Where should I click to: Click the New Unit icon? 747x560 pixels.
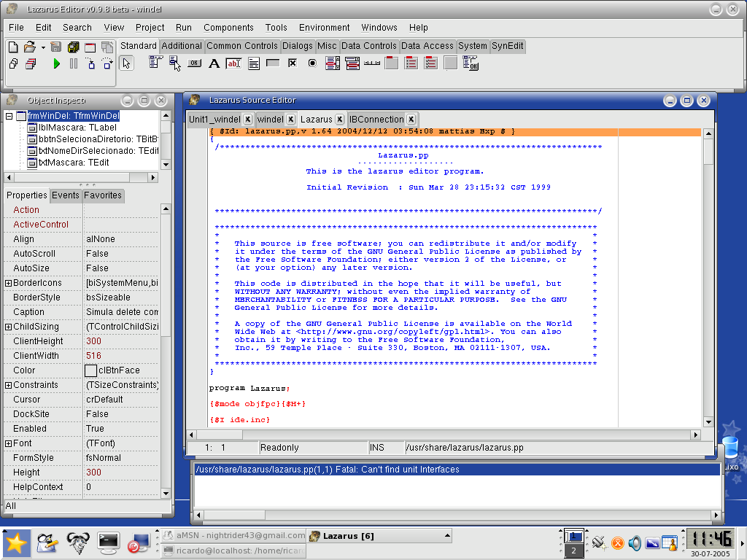[x=13, y=47]
